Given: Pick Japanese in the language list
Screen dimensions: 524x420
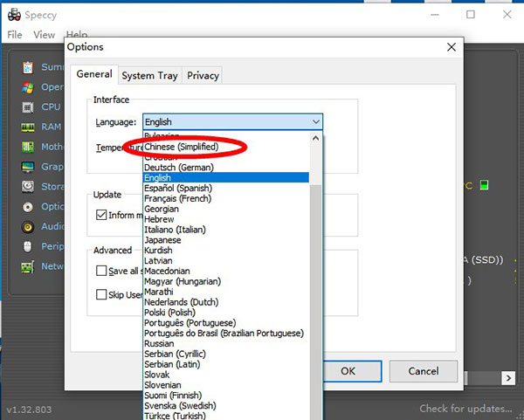Looking at the screenshot, I should [162, 240].
